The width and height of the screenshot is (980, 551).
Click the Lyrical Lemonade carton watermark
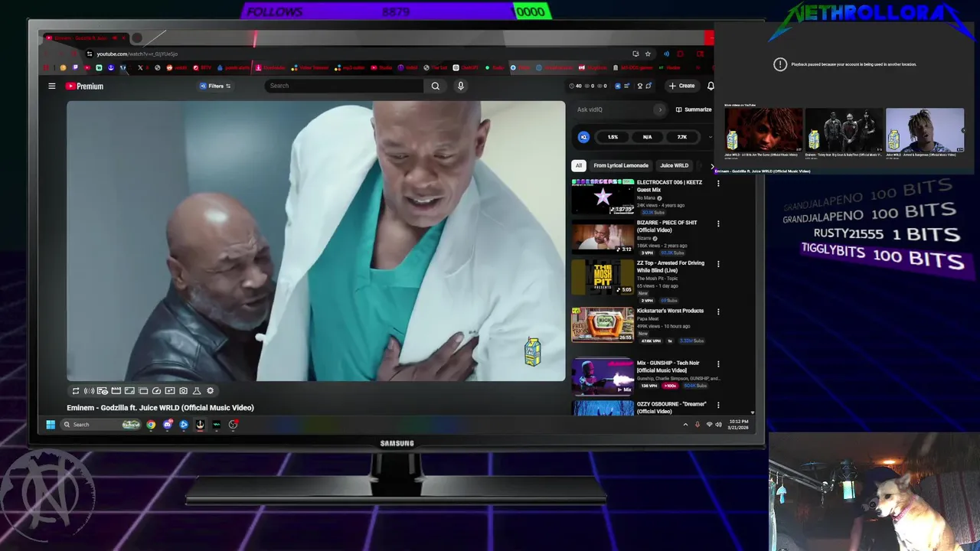coord(533,351)
